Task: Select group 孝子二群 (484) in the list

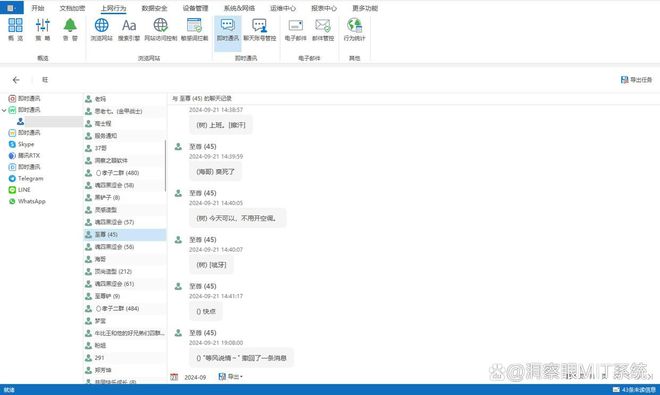Action: pos(125,309)
